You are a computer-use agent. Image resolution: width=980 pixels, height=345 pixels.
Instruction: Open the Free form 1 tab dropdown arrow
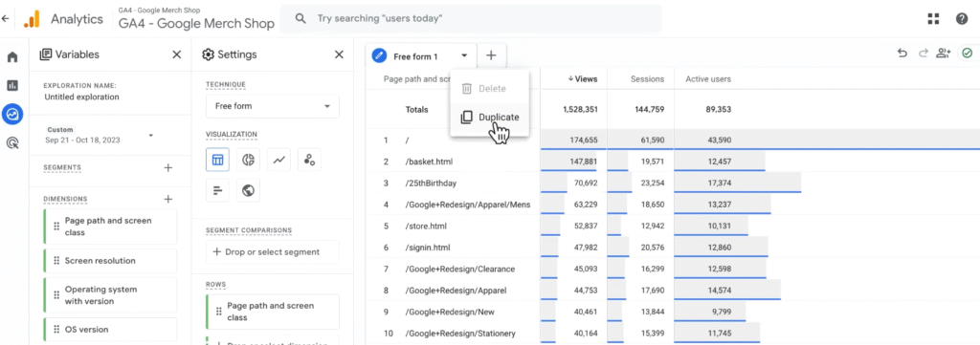click(x=464, y=55)
